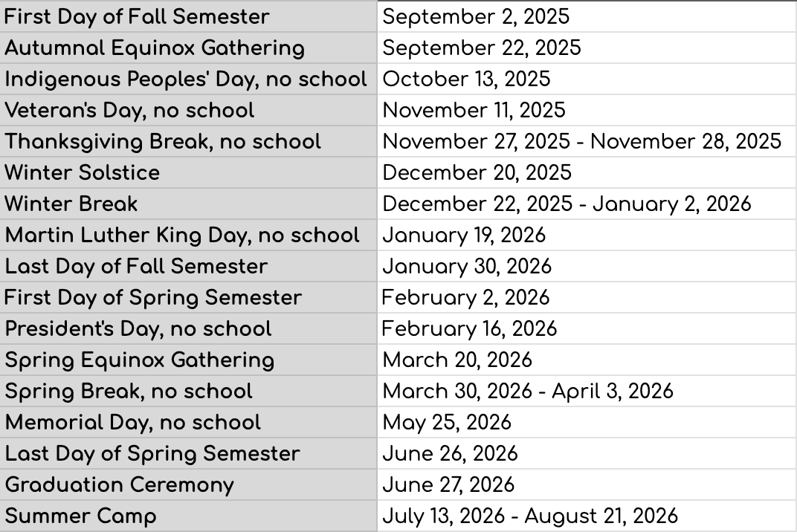This screenshot has width=797, height=532.
Task: Select Martin Luther King Day cell
Action: [x=188, y=236]
